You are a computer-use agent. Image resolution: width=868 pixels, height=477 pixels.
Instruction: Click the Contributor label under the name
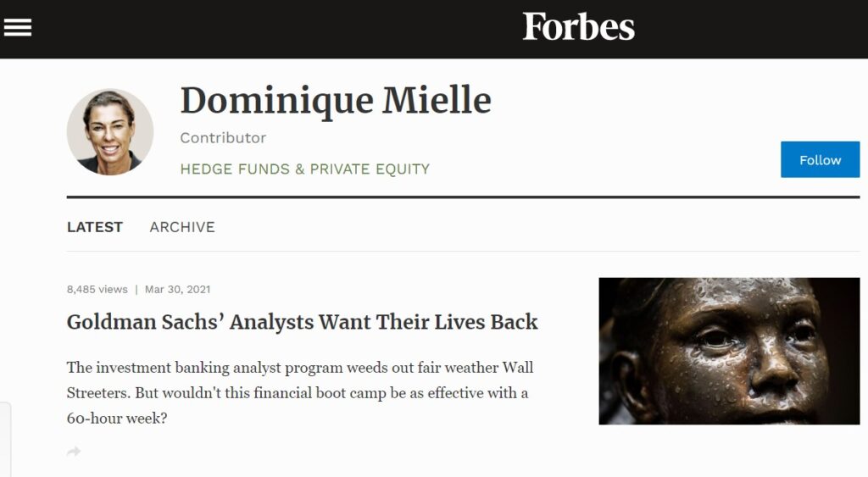(x=223, y=138)
